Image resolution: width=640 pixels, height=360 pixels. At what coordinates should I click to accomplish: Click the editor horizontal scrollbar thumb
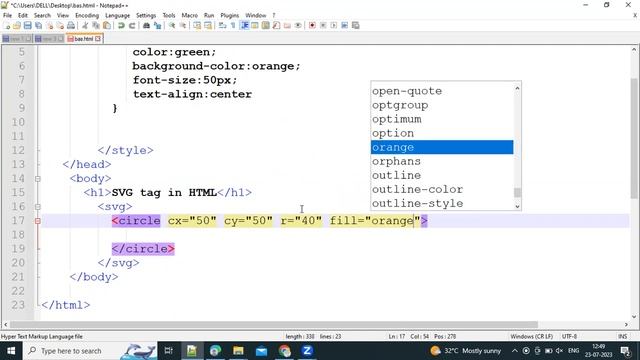tap(274, 324)
